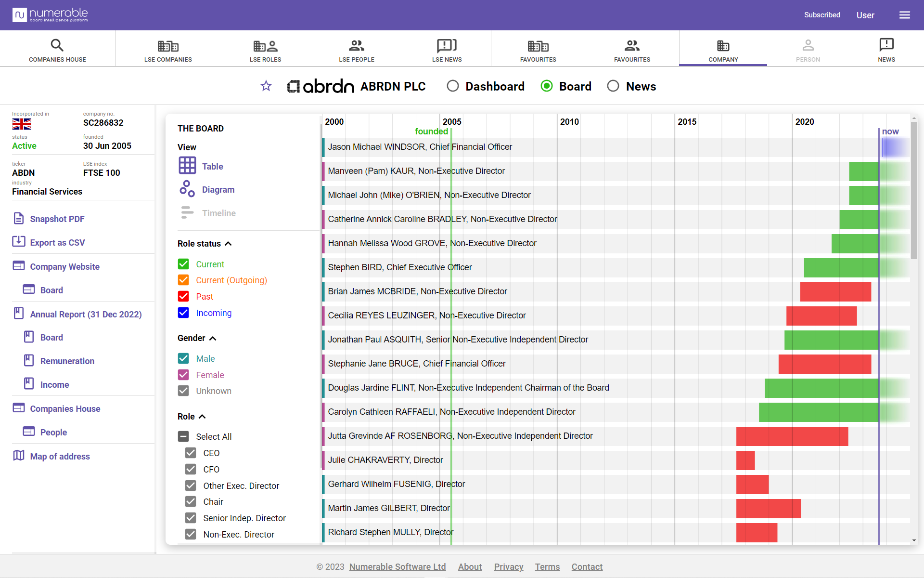
Task: Click the Timeline view icon
Action: [187, 212]
